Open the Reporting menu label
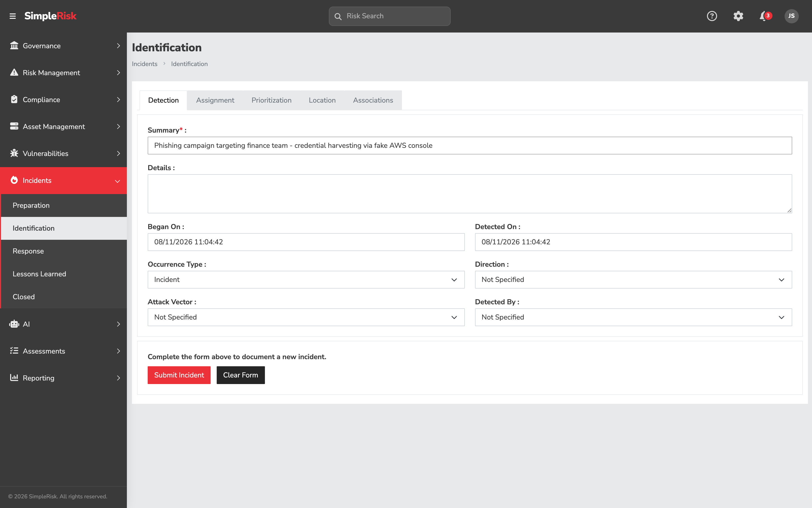The width and height of the screenshot is (812, 508). pyautogui.click(x=39, y=378)
